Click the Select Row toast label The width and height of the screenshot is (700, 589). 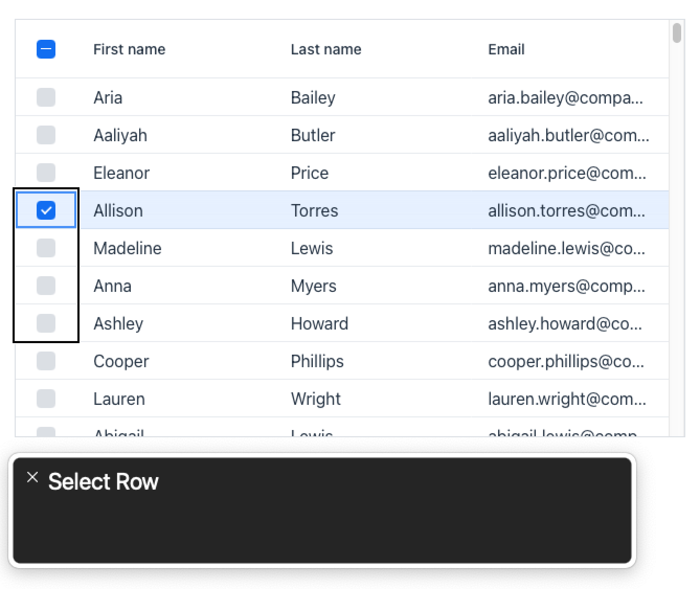pyautogui.click(x=103, y=481)
